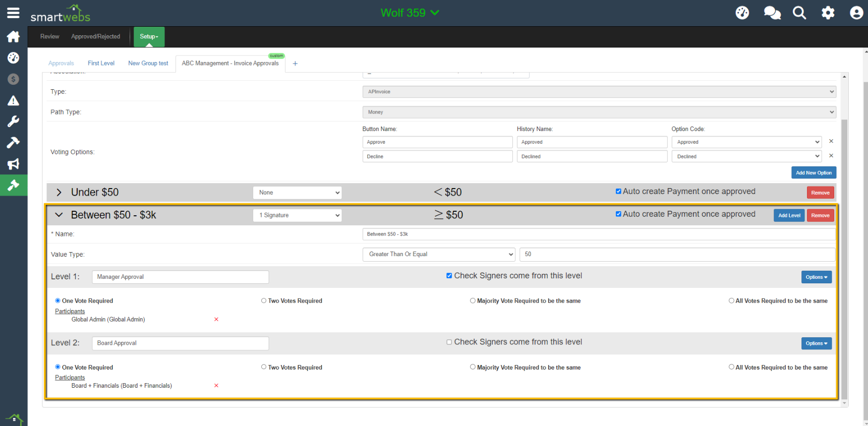Open the wrench maintenance sidebar icon
868x426 pixels.
coord(13,121)
